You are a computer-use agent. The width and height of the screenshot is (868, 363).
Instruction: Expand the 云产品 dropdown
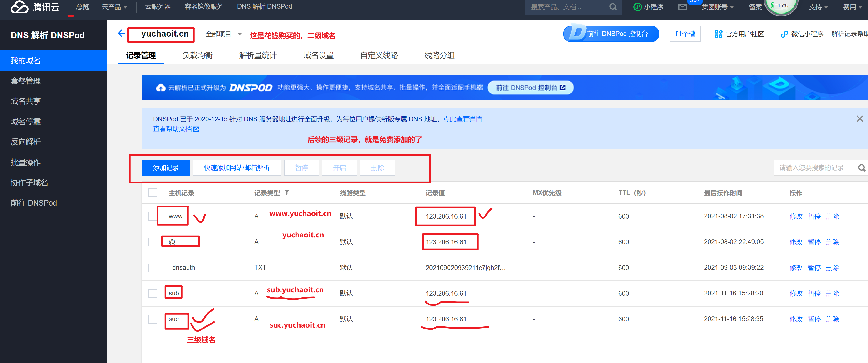[x=114, y=7]
